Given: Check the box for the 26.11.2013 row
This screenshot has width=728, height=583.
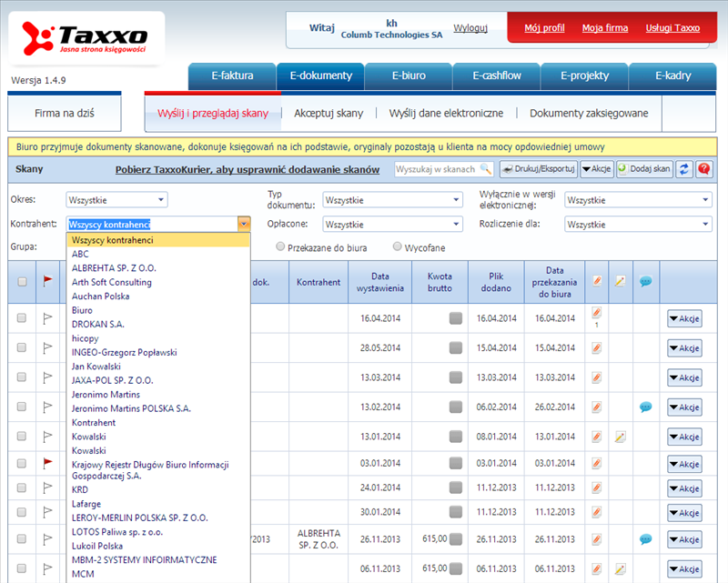Looking at the screenshot, I should (x=22, y=538).
